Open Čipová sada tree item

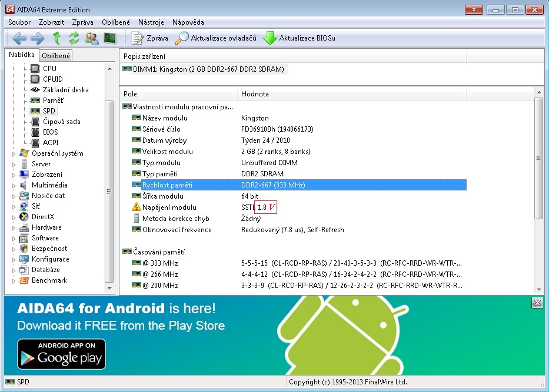pyautogui.click(x=62, y=122)
